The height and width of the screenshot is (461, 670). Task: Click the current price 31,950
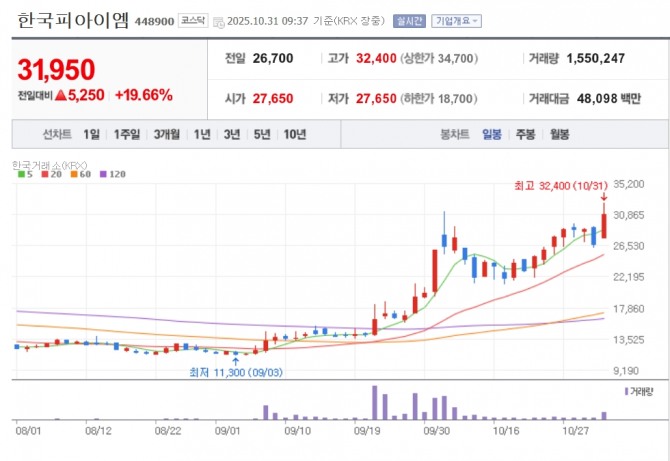click(x=56, y=70)
